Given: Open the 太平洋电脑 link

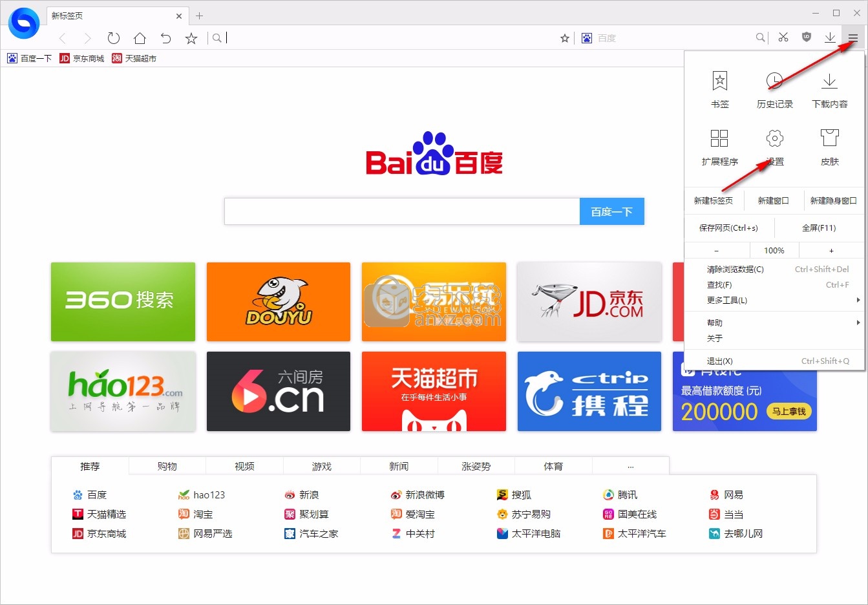Looking at the screenshot, I should click(x=529, y=533).
